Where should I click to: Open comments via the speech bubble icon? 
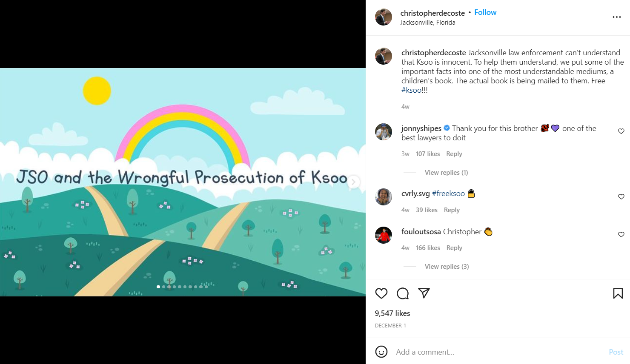click(403, 293)
